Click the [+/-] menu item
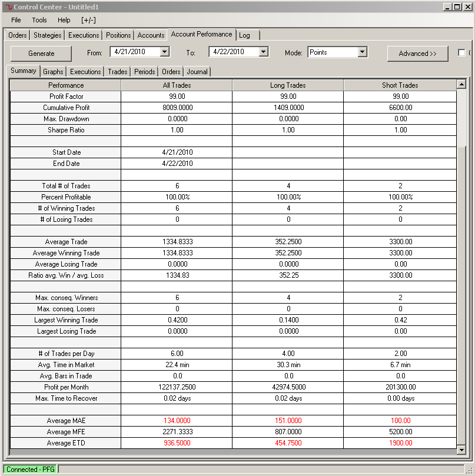This screenshot has height=476, width=475. click(x=88, y=20)
